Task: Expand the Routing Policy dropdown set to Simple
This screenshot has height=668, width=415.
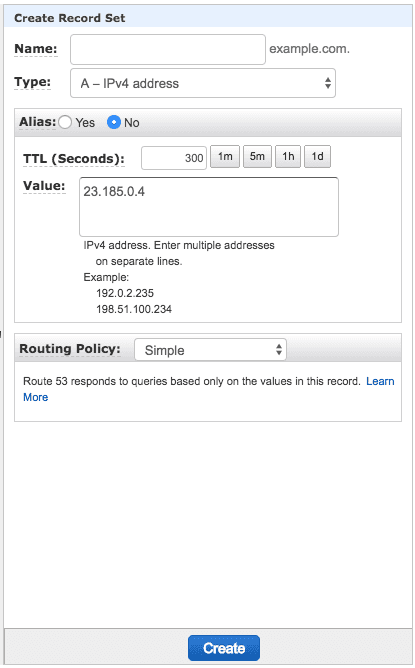Action: [210, 350]
